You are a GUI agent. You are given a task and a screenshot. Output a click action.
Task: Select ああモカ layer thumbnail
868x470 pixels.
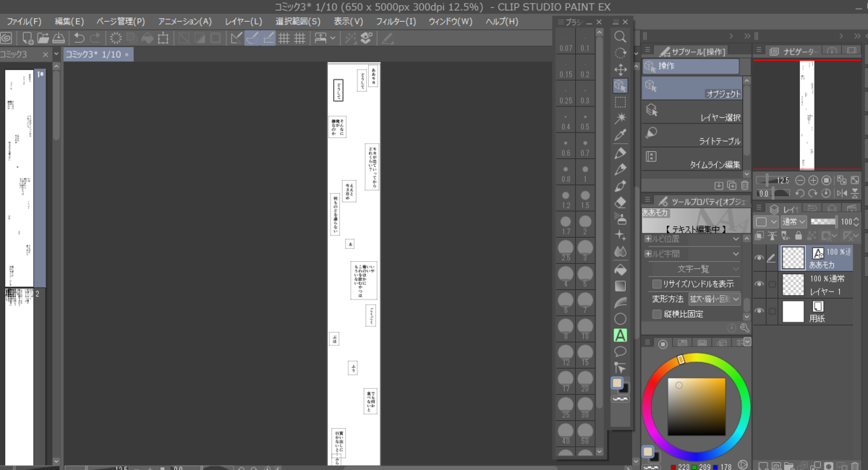pos(793,257)
